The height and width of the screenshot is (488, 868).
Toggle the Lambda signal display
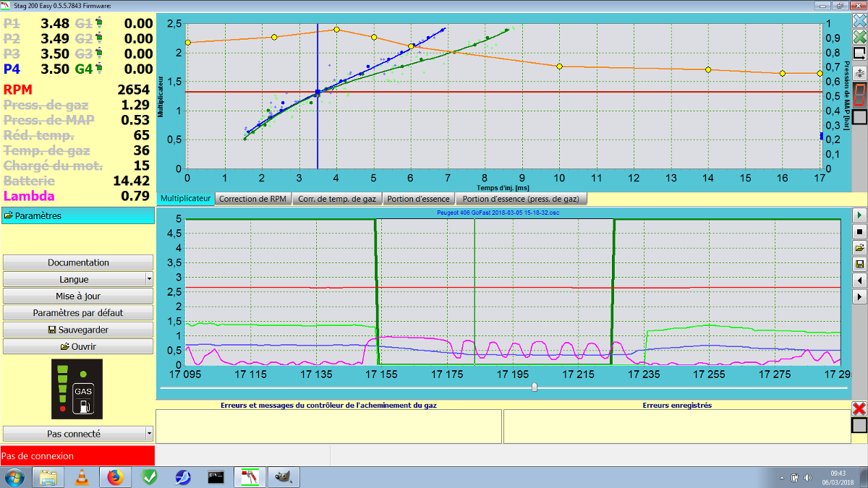29,196
